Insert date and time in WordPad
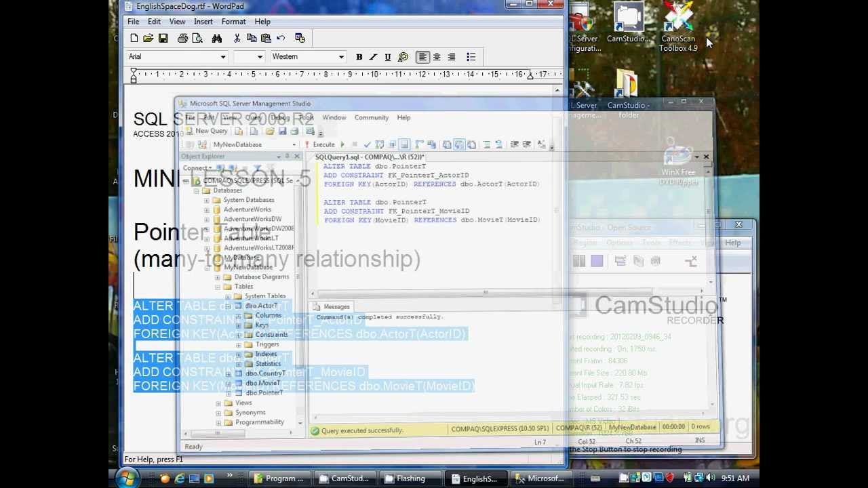The width and height of the screenshot is (868, 488). tap(300, 39)
